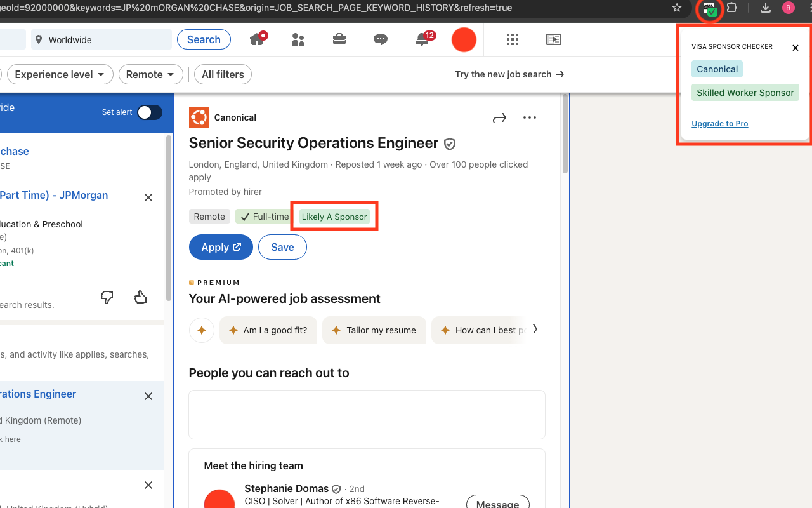Click the Senior Security Operations Engineer title
812x508 pixels.
(x=314, y=143)
